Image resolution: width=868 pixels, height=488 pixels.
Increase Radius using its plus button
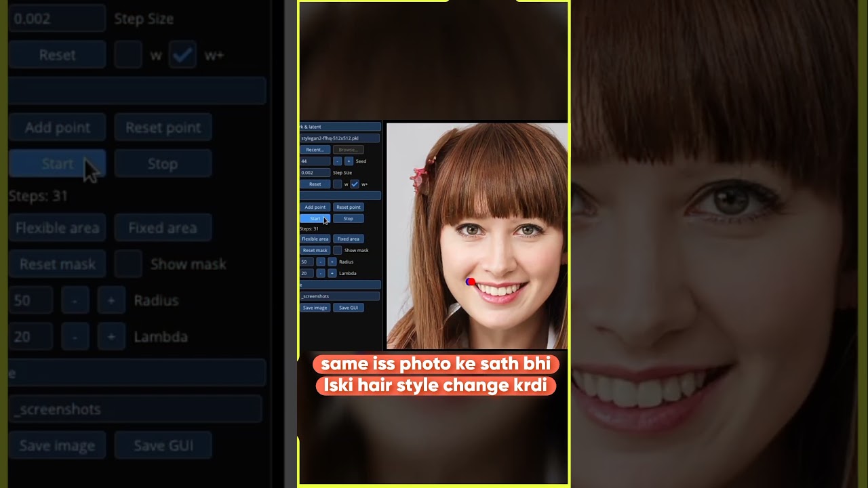(332, 262)
